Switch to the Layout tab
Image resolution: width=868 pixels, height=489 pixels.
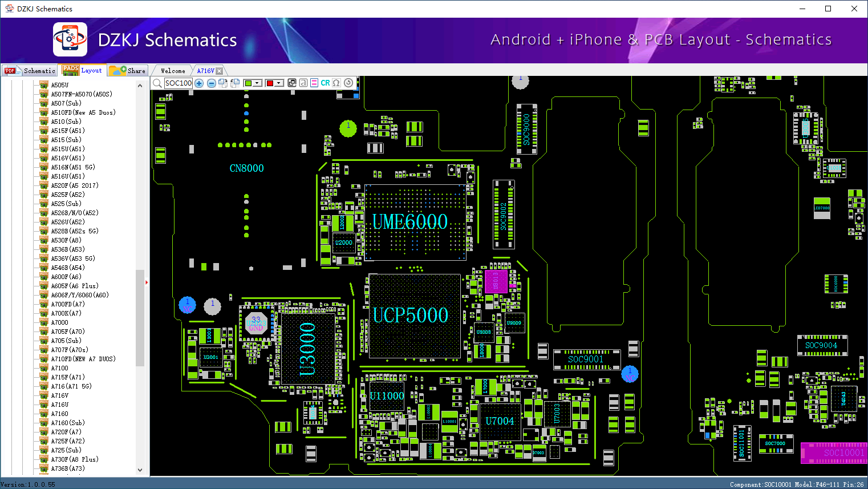(83, 70)
